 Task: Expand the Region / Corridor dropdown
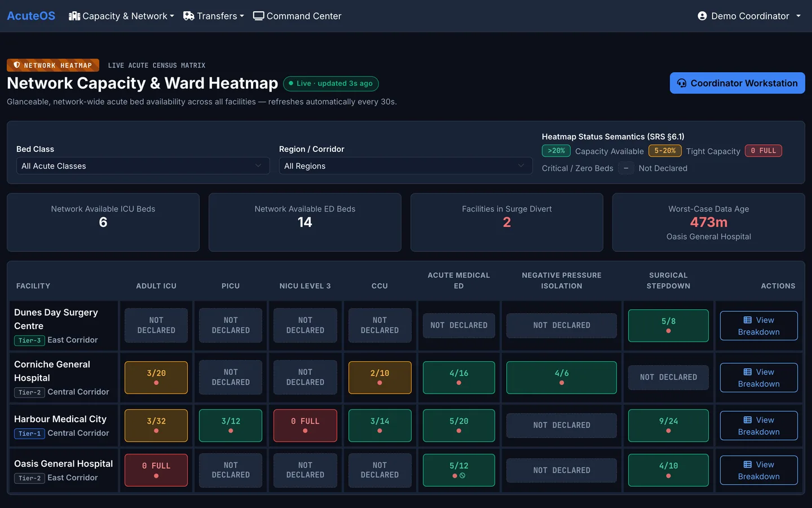click(405, 166)
